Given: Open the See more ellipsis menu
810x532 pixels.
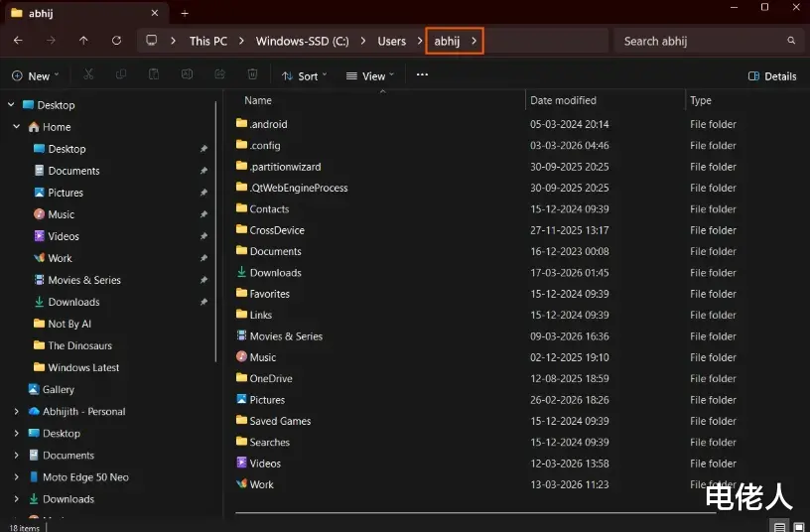Looking at the screenshot, I should click(422, 75).
